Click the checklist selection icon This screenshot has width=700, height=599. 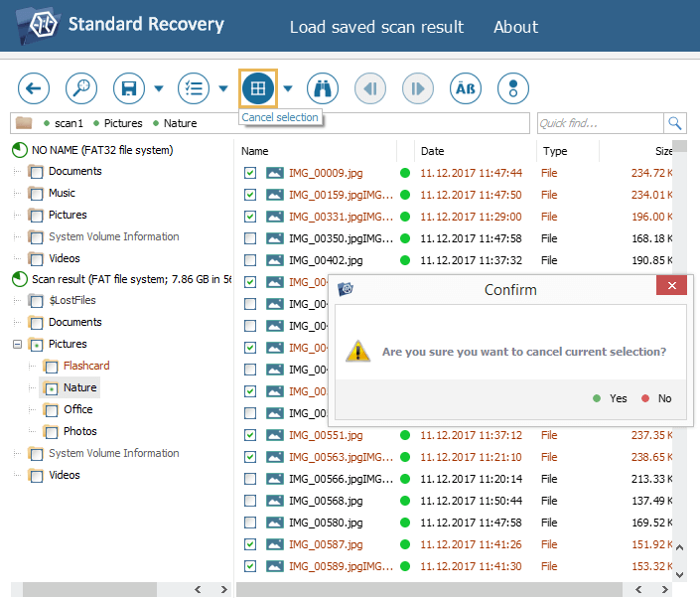tap(194, 88)
